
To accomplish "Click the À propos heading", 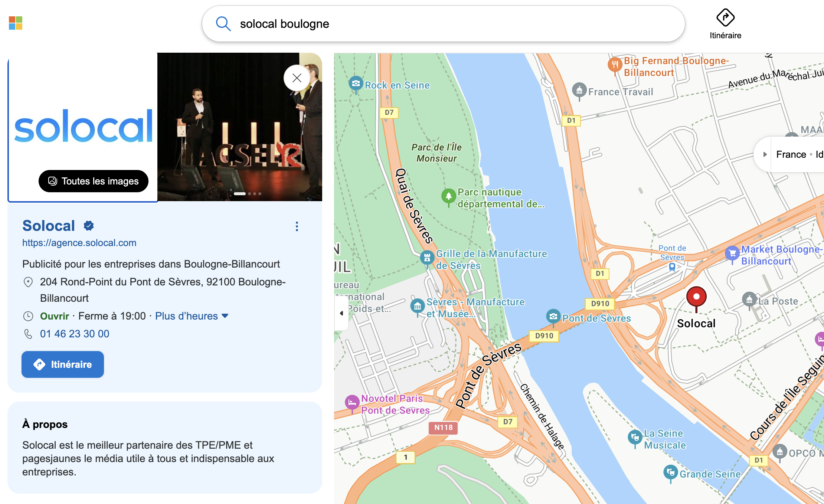I will tap(45, 424).
